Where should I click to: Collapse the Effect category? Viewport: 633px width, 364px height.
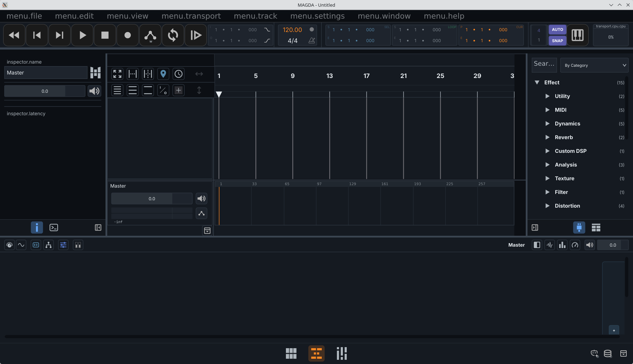[537, 83]
